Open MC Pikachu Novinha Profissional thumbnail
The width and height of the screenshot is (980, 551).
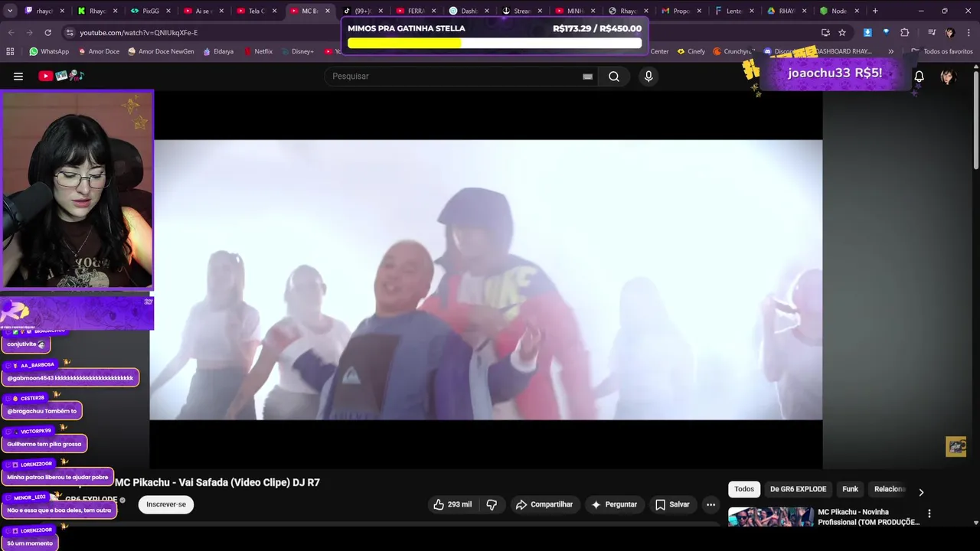[771, 517]
